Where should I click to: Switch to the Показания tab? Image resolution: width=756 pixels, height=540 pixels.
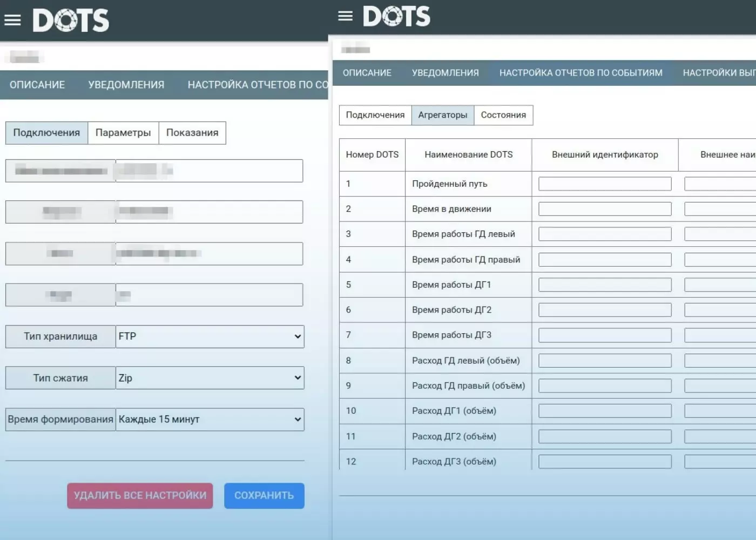[192, 133]
